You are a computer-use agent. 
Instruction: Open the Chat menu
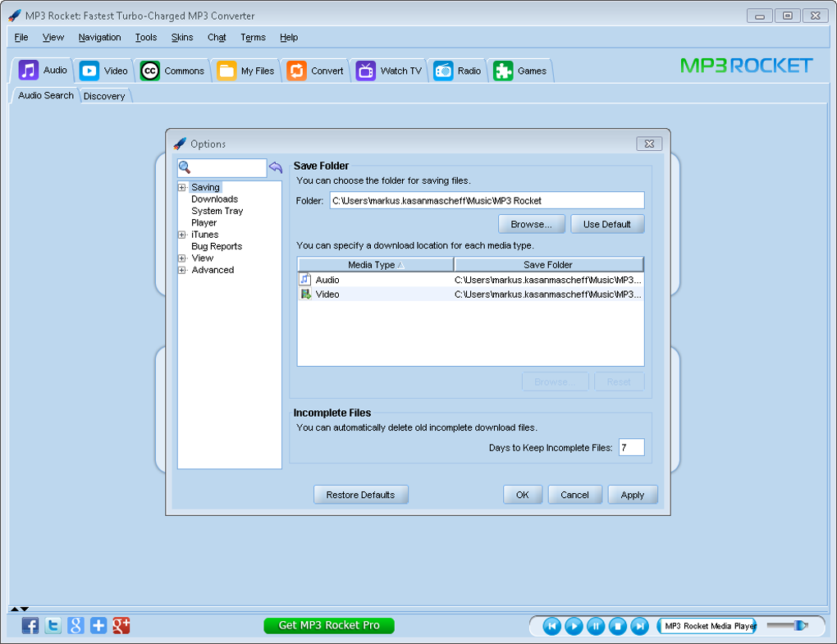click(x=217, y=38)
